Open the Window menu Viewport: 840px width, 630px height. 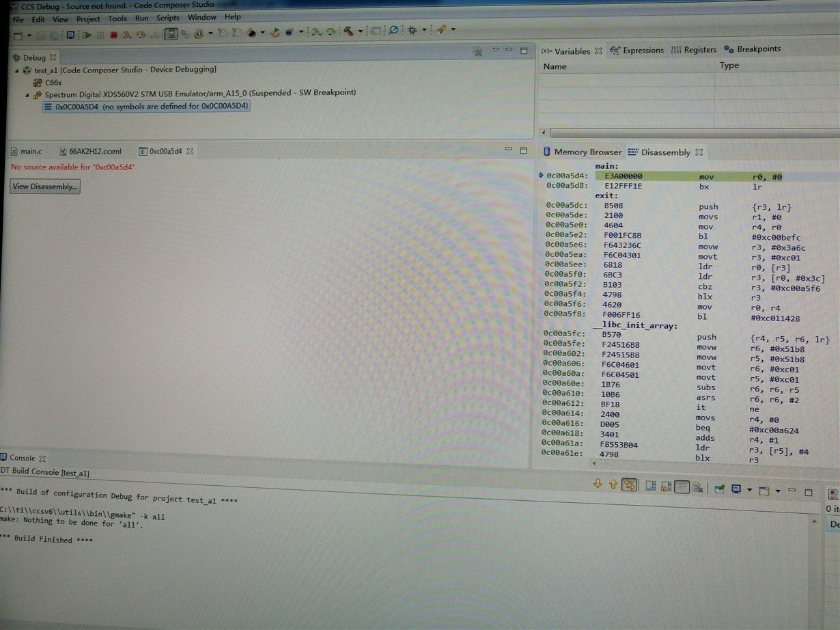202,17
